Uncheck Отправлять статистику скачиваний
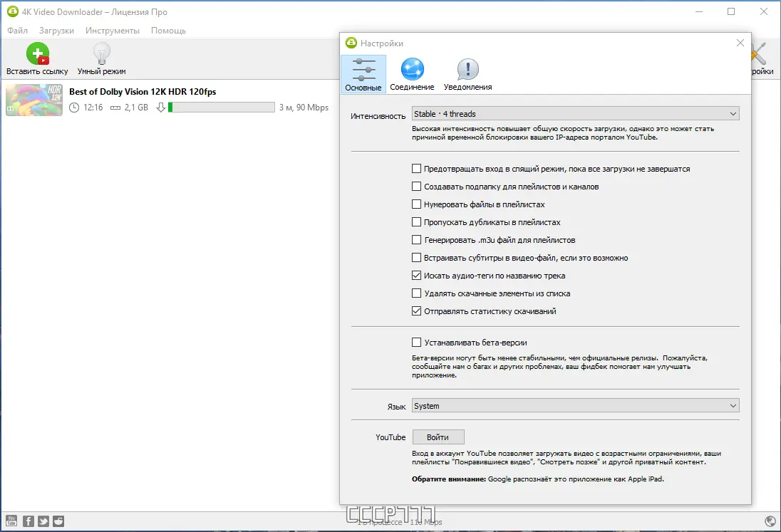Screen dimensions: 781x532 pyautogui.click(x=416, y=311)
